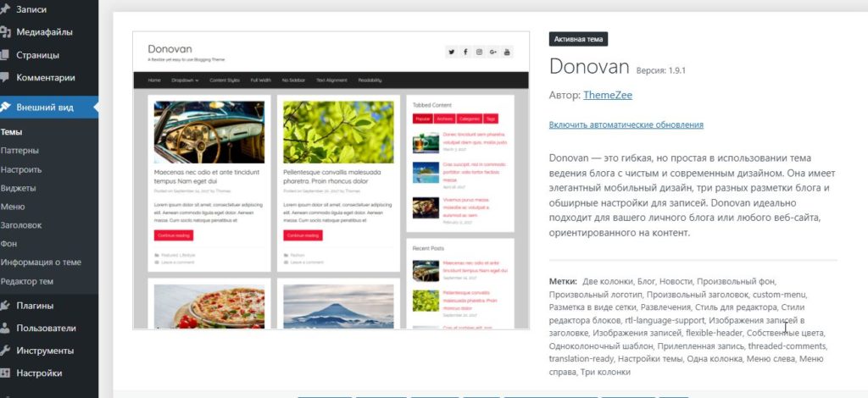Click the Настройки темы tag text
The height and width of the screenshot is (398, 868).
click(650, 359)
